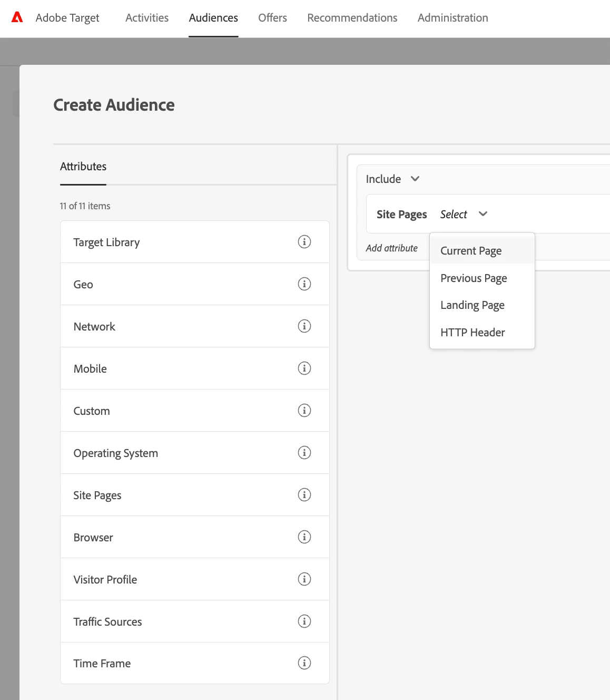Go to Activities tab
The height and width of the screenshot is (700, 610).
147,18
